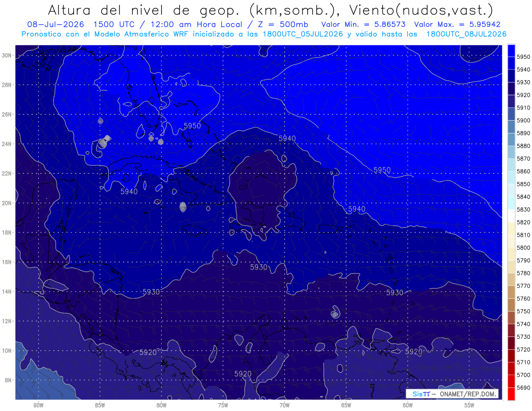Click the '18N' latitude axis label
The image size is (532, 411).
click(7, 233)
